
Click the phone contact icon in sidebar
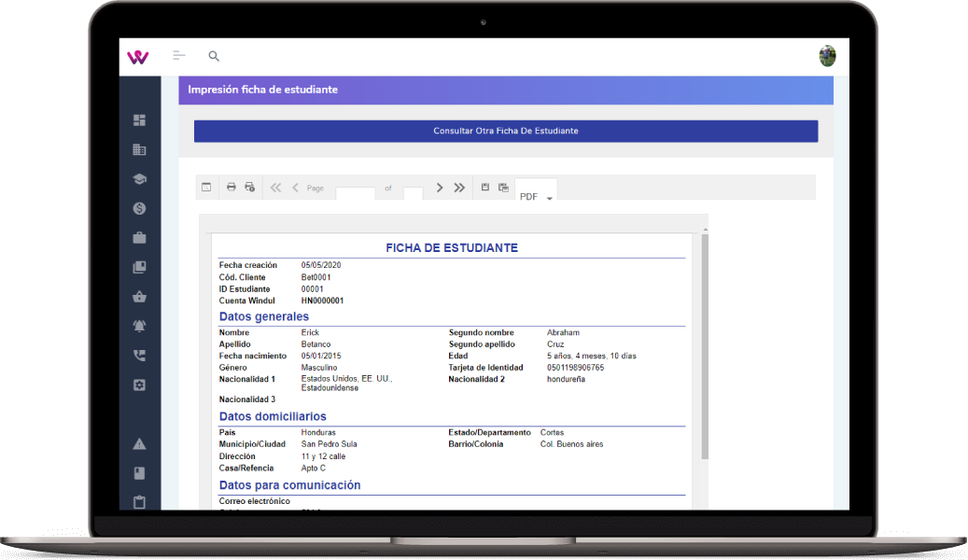click(140, 356)
